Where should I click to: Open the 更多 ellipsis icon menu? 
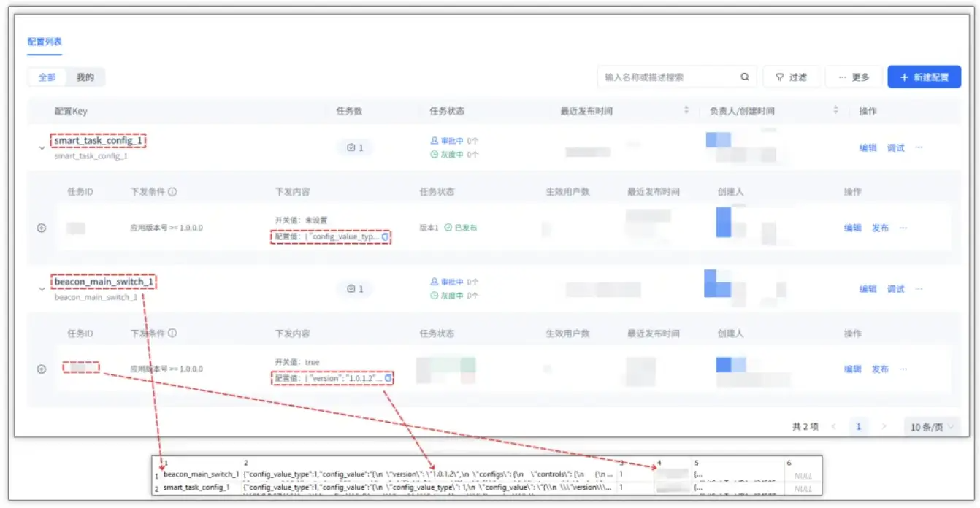click(842, 77)
